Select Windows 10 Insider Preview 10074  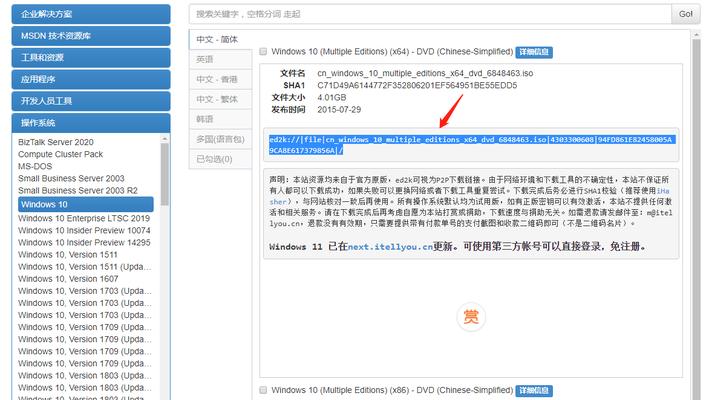pos(84,231)
